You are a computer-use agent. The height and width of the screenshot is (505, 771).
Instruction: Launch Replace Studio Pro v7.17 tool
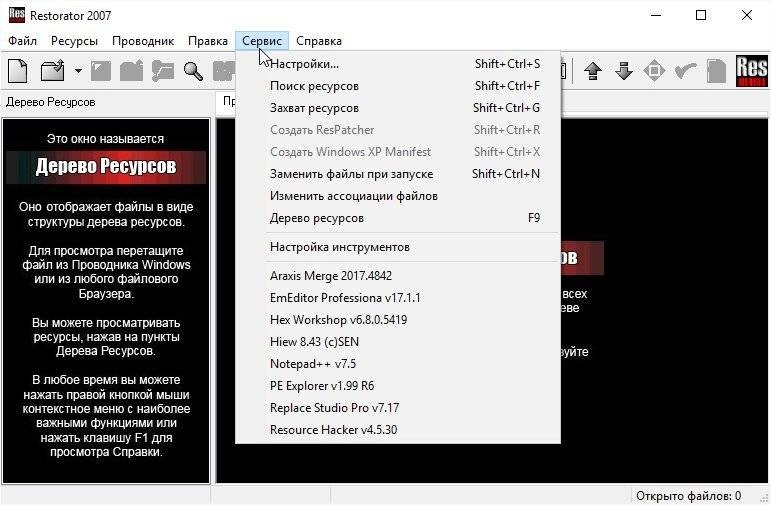[398, 408]
